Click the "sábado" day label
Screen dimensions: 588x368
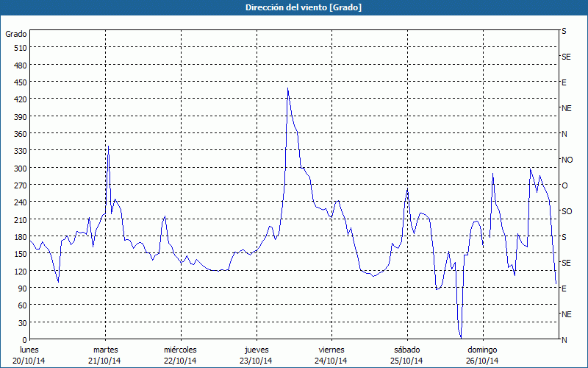click(406, 349)
